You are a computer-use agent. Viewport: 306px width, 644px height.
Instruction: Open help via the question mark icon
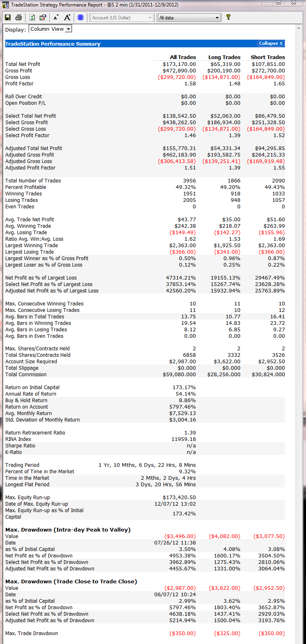tap(228, 17)
